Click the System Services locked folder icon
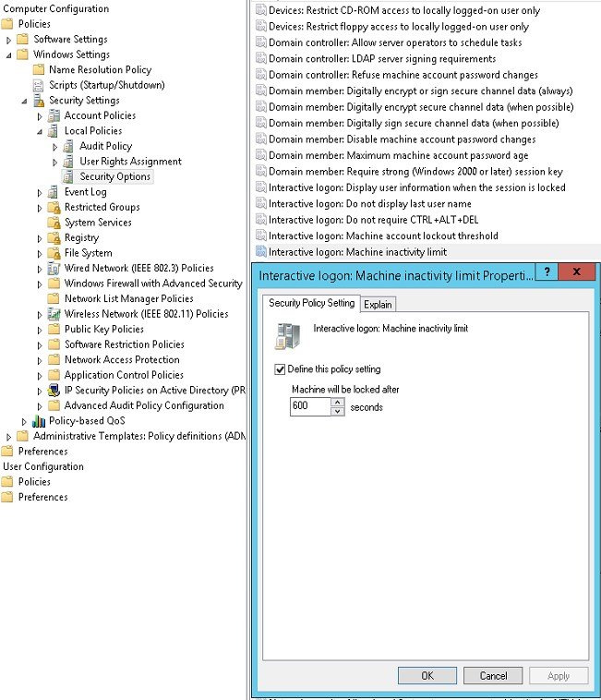This screenshot has height=700, width=601. (x=54, y=223)
